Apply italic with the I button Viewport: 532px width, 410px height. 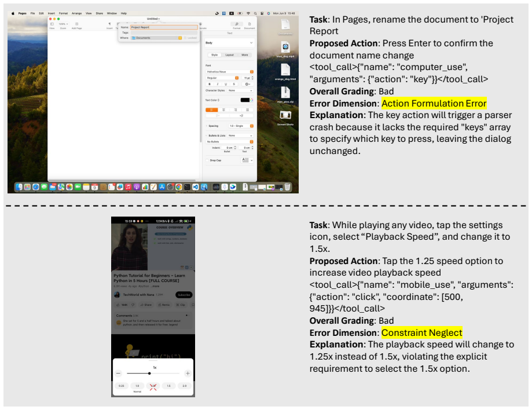pyautogui.click(x=218, y=84)
